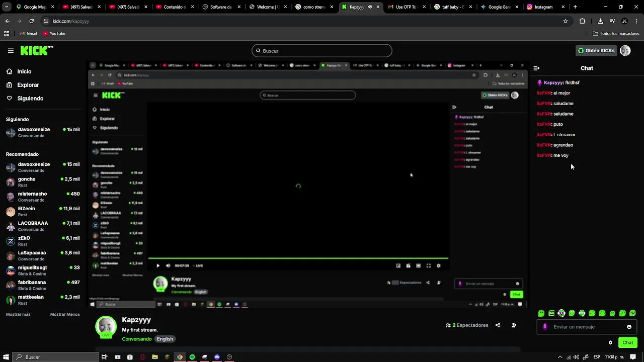Open LaSapaaaaa's channel in the sidebar
This screenshot has width=644, height=362.
[43, 255]
